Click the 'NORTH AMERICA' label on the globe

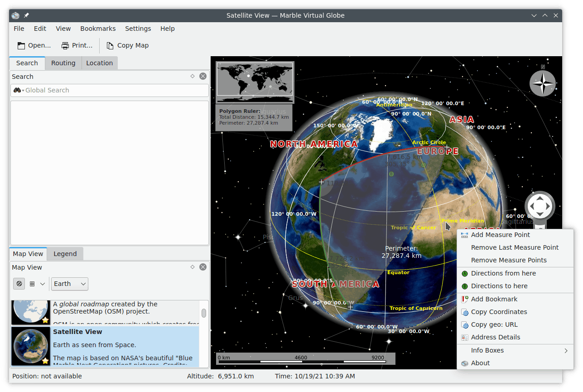pyautogui.click(x=314, y=144)
